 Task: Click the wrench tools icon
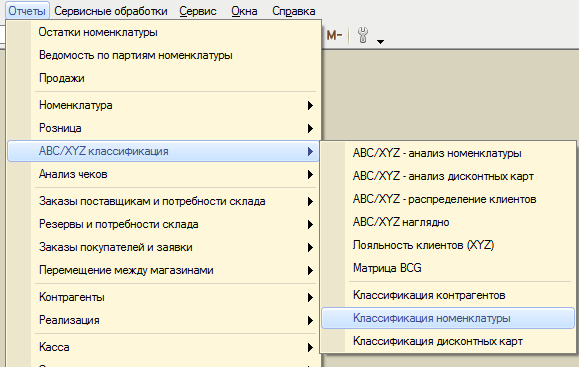coord(363,35)
